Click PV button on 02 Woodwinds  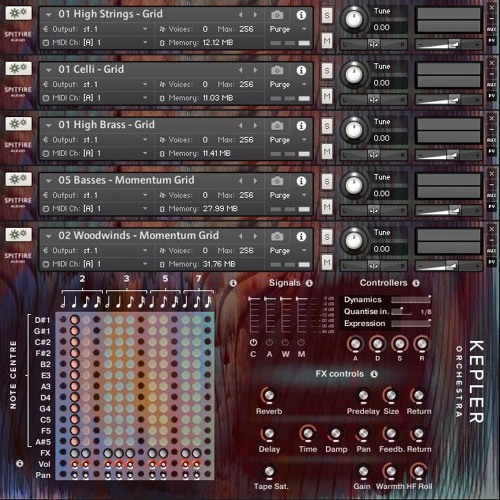pos(492,262)
